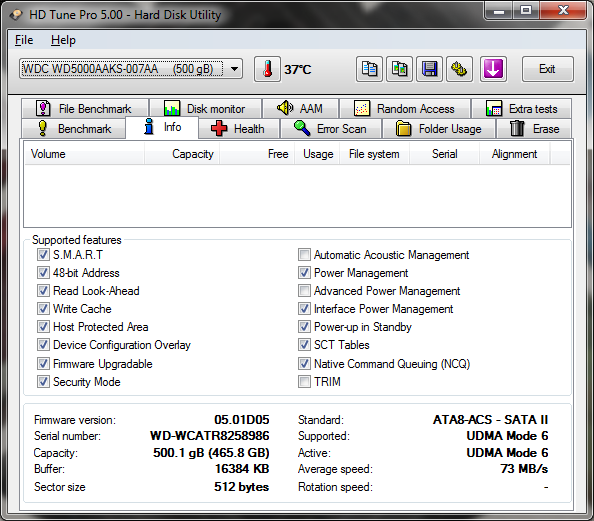The width and height of the screenshot is (594, 521).
Task: Close the HD Tune Pro window
Action: pos(563,10)
